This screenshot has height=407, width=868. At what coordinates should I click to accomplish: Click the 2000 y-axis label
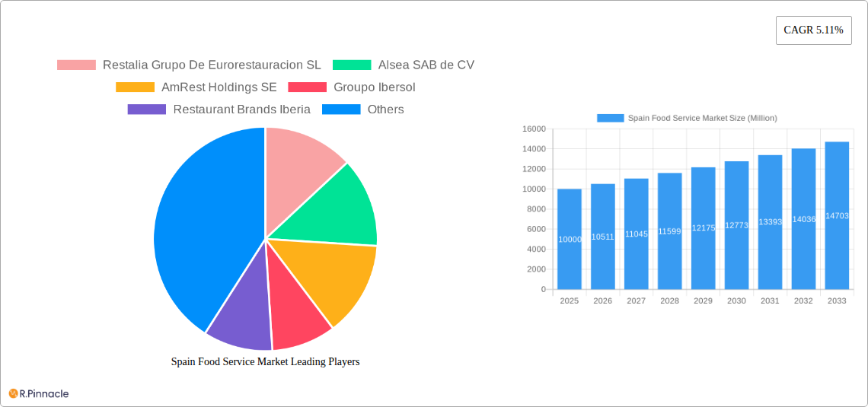coord(537,269)
